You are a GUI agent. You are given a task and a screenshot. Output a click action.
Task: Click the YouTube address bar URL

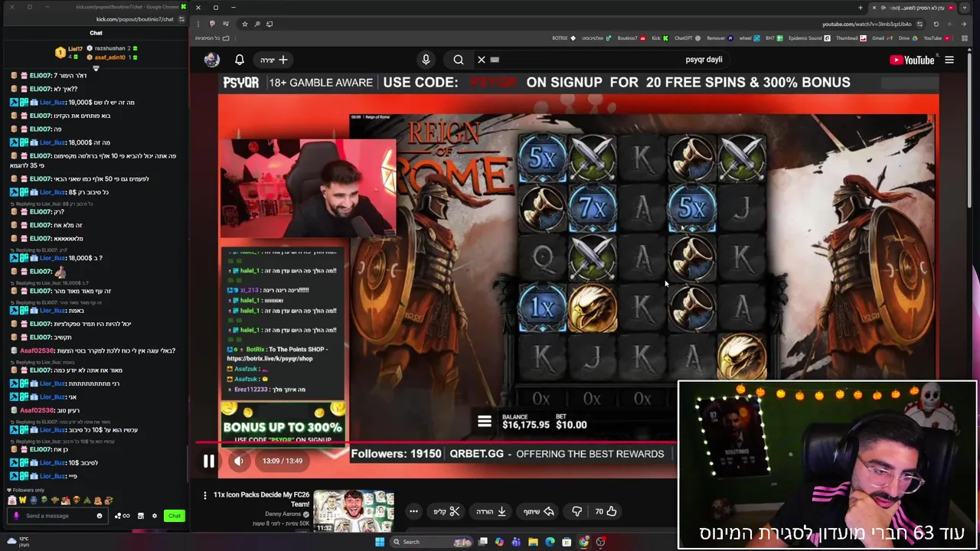(x=867, y=24)
